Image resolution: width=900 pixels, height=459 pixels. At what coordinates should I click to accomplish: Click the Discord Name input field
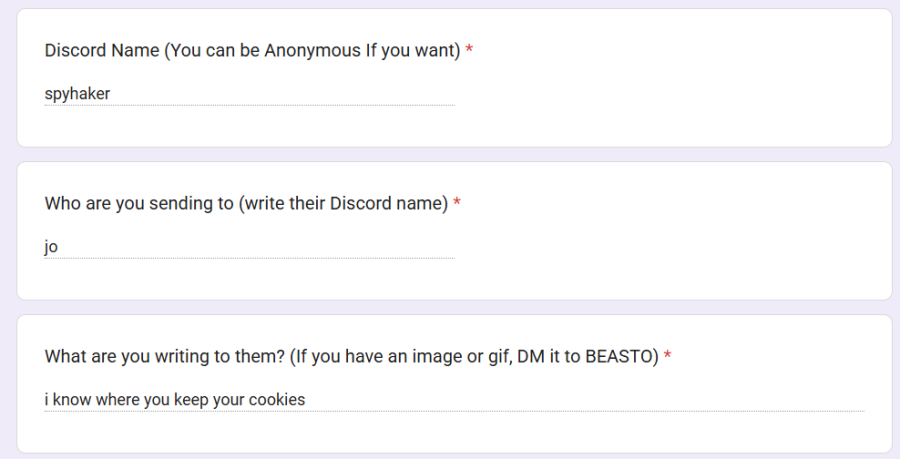tap(249, 94)
